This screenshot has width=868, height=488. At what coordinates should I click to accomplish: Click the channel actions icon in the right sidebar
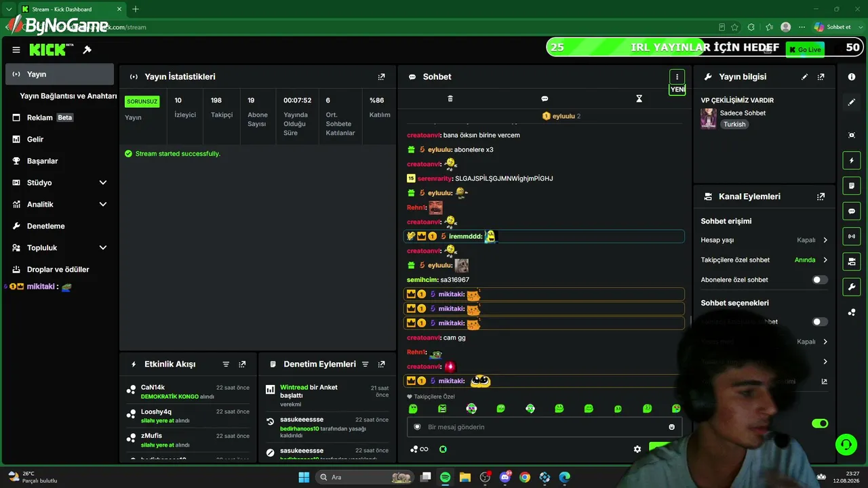pos(852,262)
